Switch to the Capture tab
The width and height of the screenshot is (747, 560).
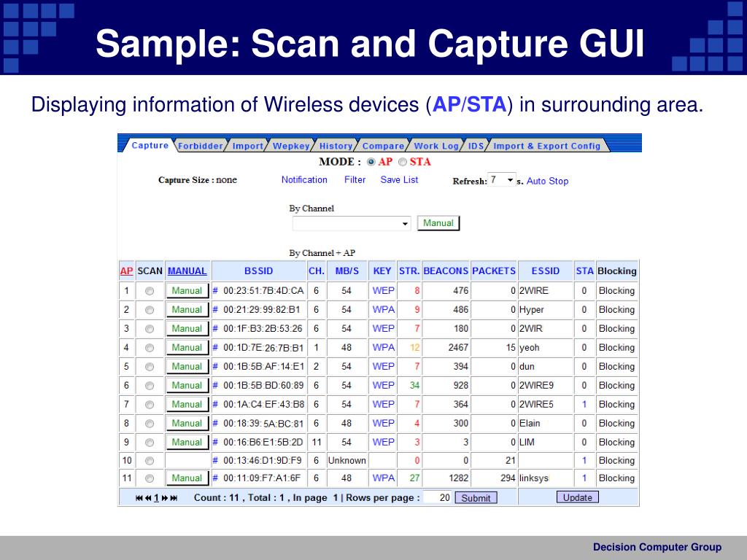pyautogui.click(x=150, y=145)
